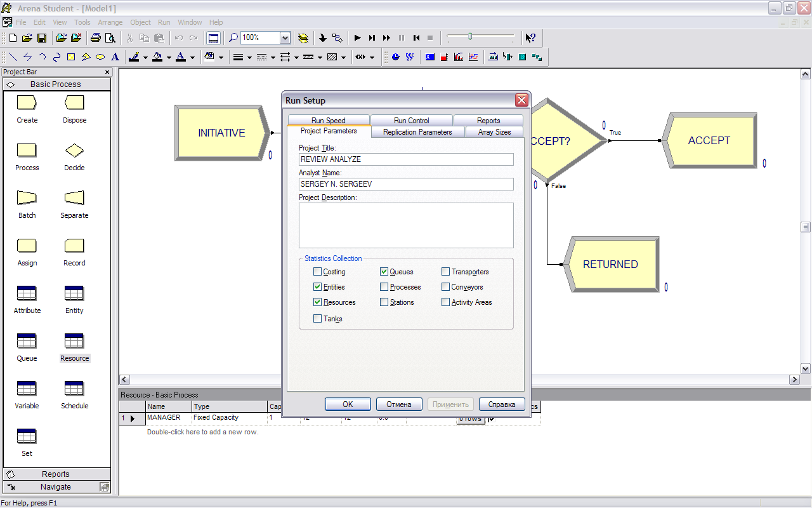The height and width of the screenshot is (508, 812).
Task: Click the Справка help button
Action: click(502, 404)
